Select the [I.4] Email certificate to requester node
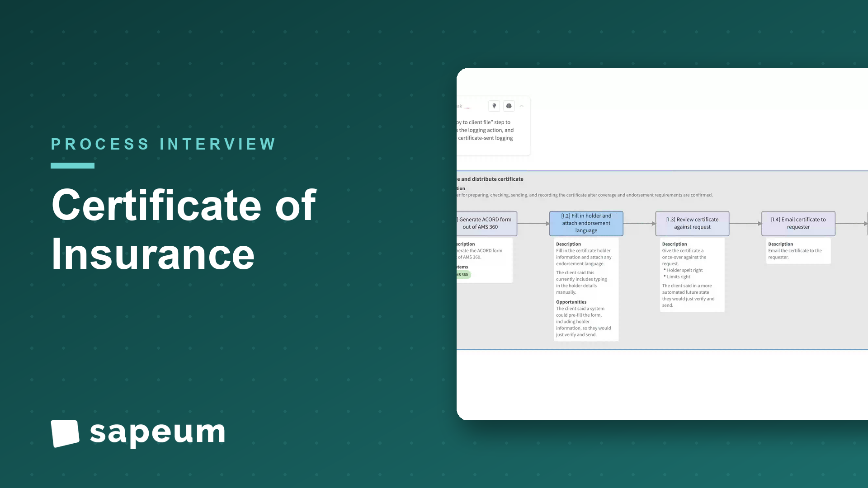Screen dimensions: 868x488 click(x=798, y=223)
